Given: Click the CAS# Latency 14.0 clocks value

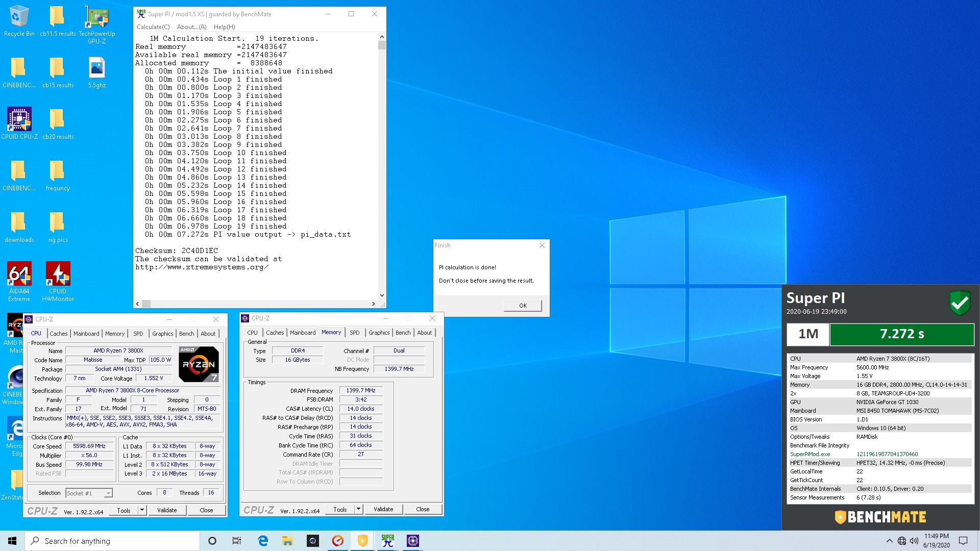Looking at the screenshot, I should point(361,409).
